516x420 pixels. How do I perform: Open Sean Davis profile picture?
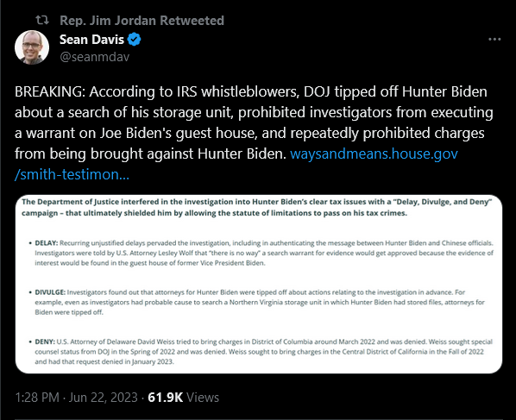click(x=32, y=47)
